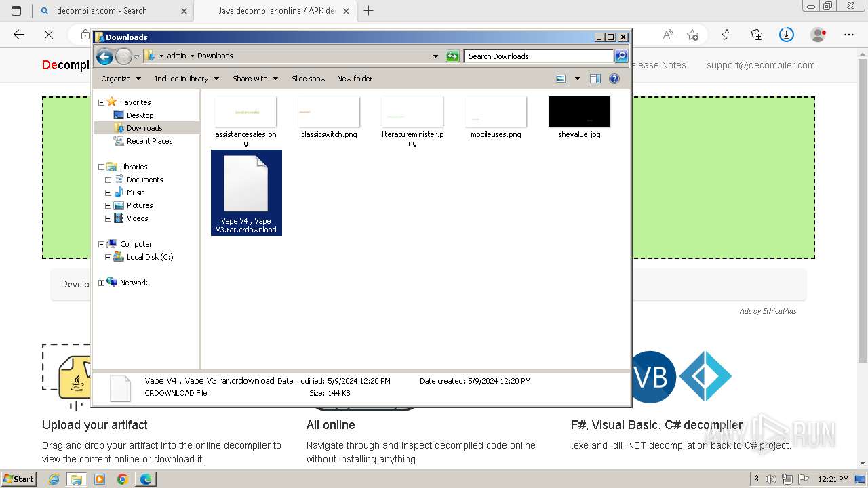The image size is (868, 488).
Task: Select Downloads in the navigation pane
Action: (144, 128)
